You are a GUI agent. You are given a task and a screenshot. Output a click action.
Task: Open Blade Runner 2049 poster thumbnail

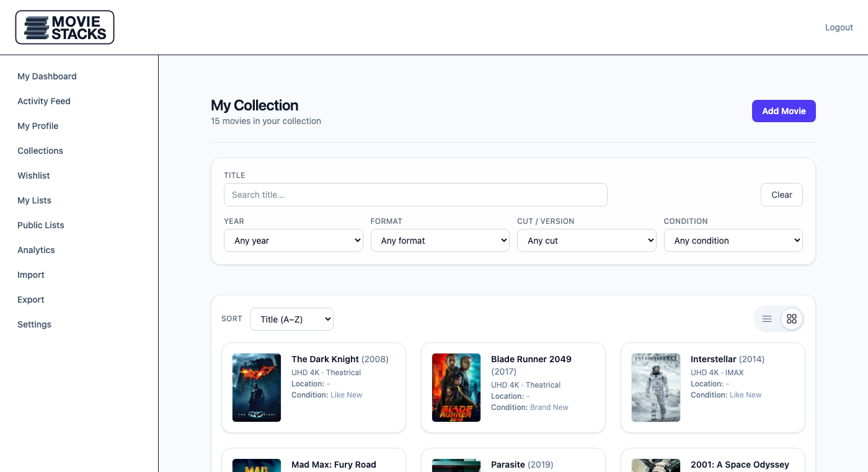point(456,388)
